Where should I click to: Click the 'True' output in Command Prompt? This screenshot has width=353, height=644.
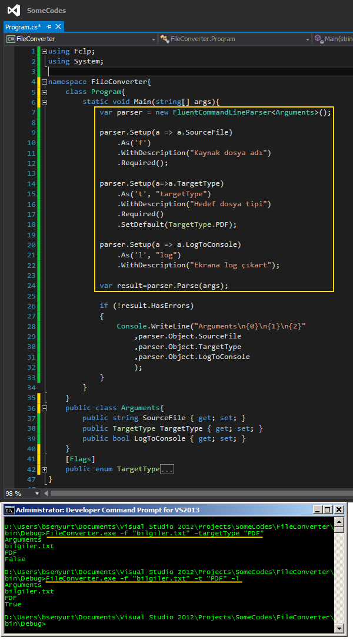[13, 605]
